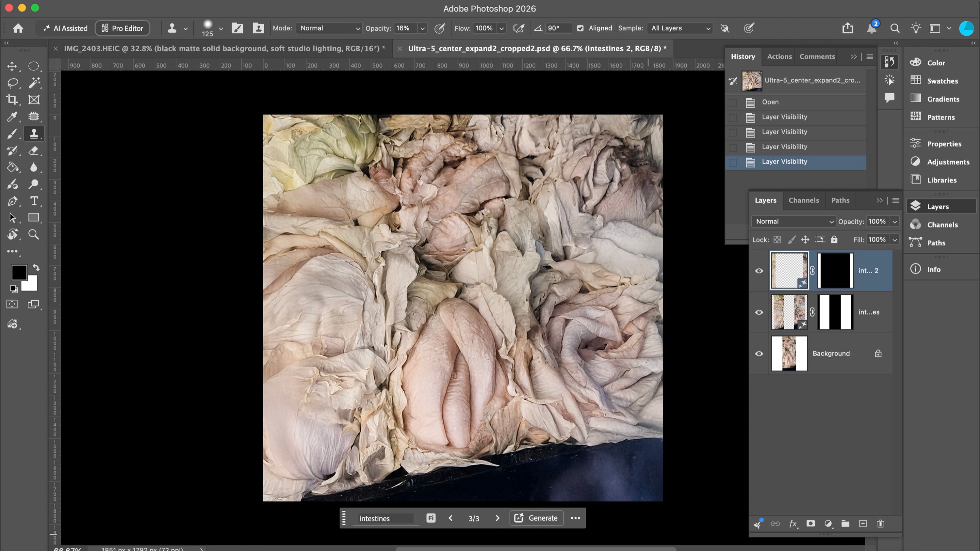
Task: Expand the Fill 100% dropdown arrow
Action: [895, 240]
